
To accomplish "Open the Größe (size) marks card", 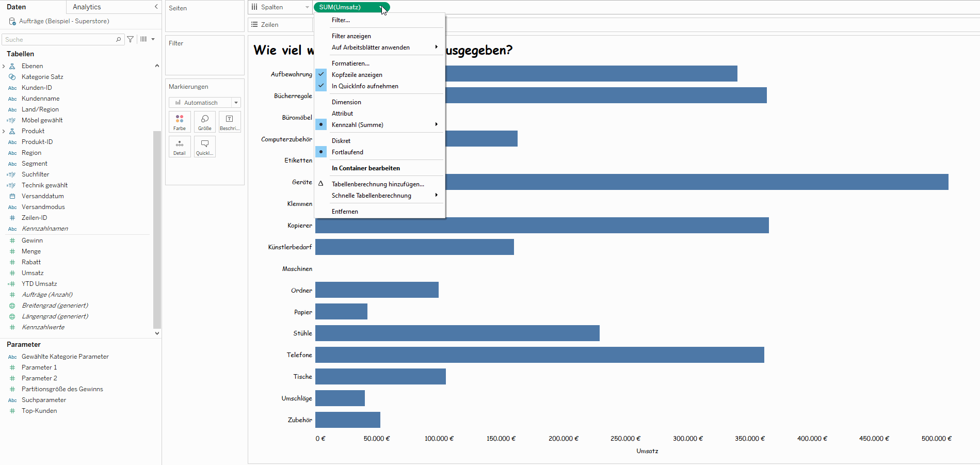I will click(x=205, y=122).
